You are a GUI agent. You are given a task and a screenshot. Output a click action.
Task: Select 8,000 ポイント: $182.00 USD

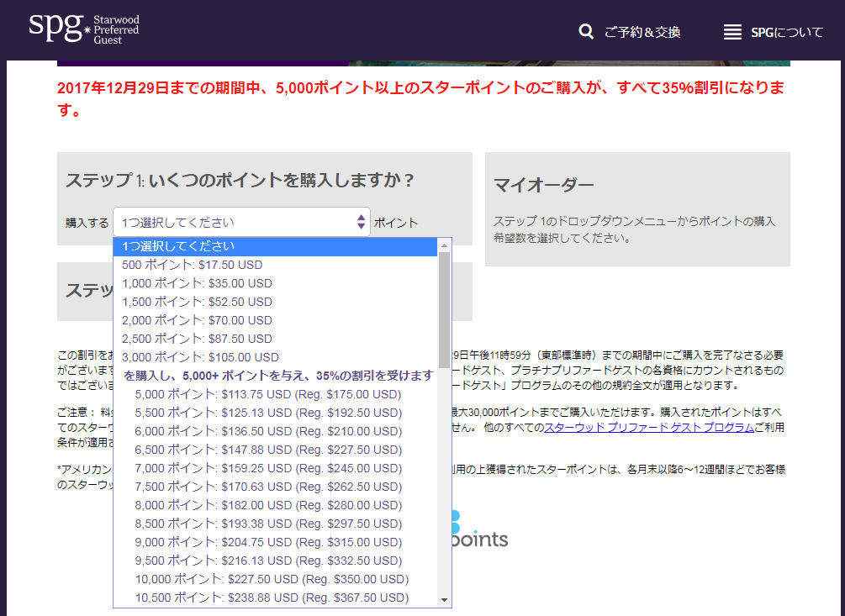[x=275, y=505]
